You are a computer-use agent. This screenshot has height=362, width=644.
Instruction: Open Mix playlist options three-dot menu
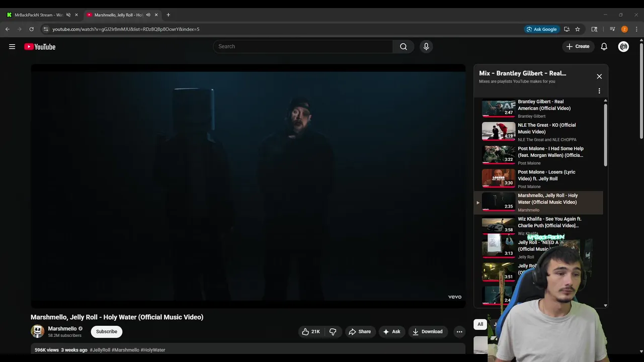click(x=599, y=91)
